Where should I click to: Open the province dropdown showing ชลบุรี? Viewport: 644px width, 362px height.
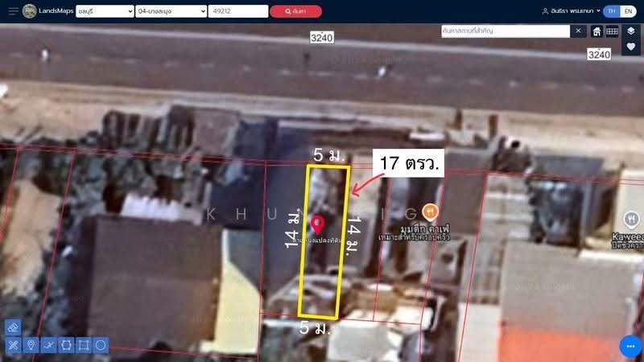click(105, 11)
